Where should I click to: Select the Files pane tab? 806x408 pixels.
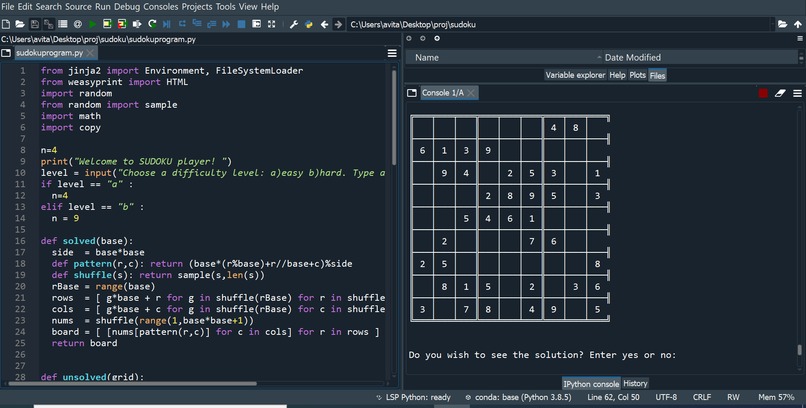657,76
